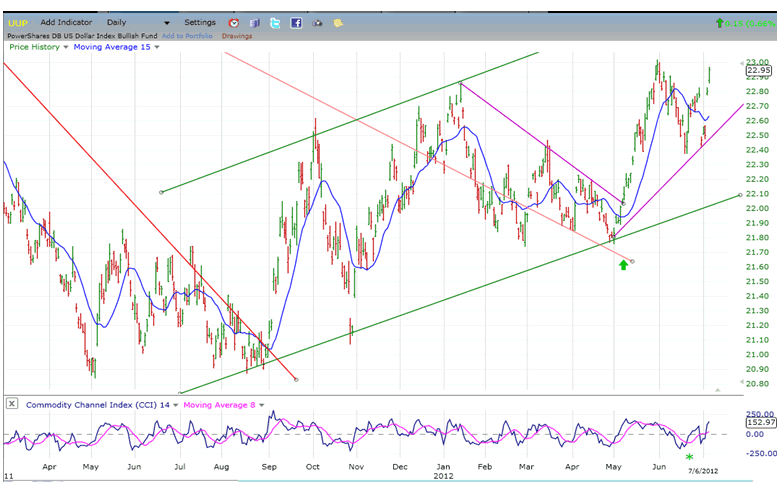The height and width of the screenshot is (495, 777).
Task: Click the icon right of the alarm clock
Action: [x=255, y=22]
